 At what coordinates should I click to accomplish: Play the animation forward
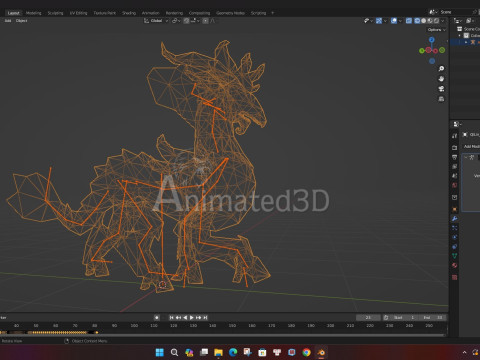pos(192,318)
